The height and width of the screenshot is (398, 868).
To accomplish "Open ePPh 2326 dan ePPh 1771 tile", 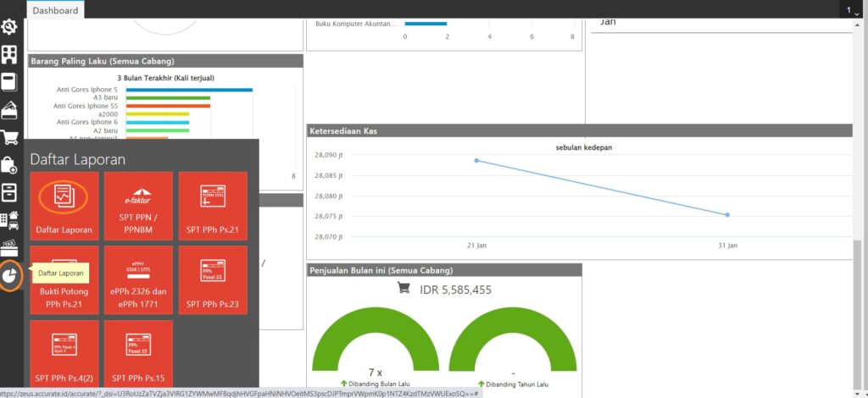I will 138,279.
